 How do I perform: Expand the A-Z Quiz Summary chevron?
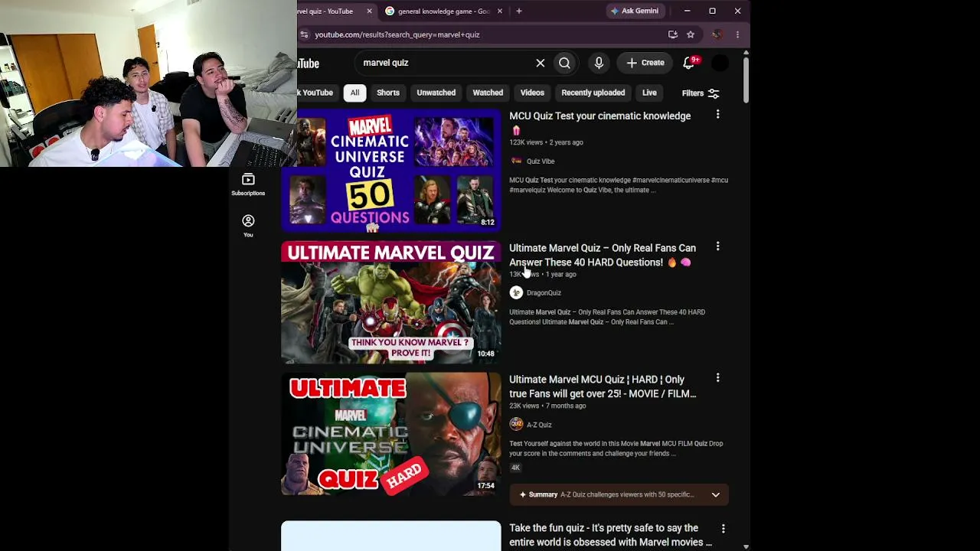point(715,494)
